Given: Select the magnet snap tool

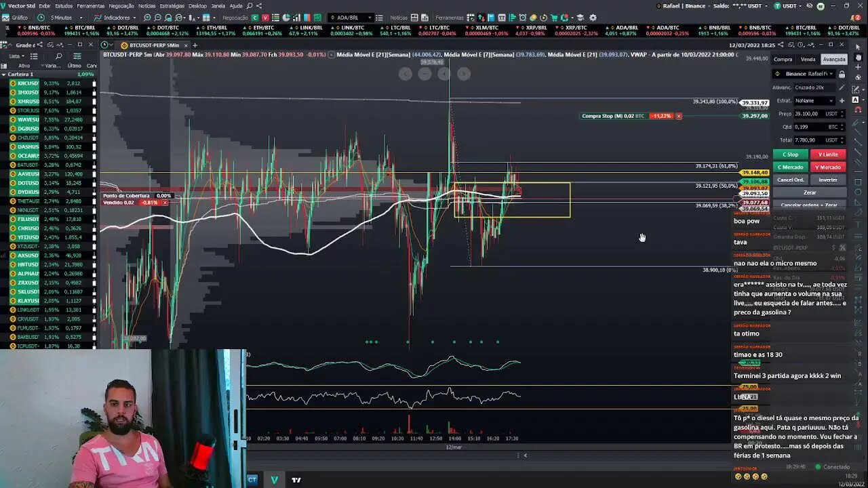Looking at the screenshot, I should (858, 109).
